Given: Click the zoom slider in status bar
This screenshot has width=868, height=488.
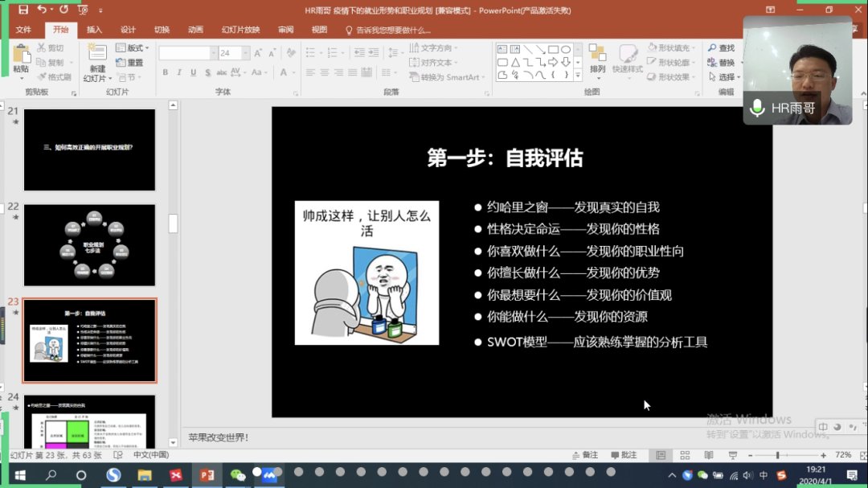Looking at the screenshot, I should click(x=788, y=456).
